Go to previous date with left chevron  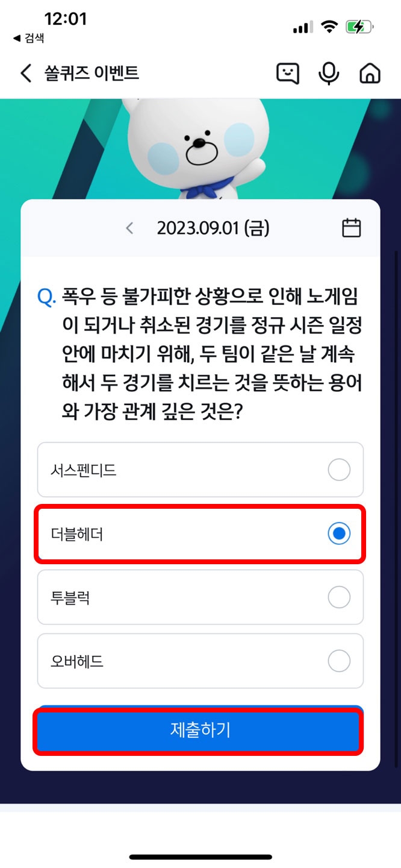point(129,228)
